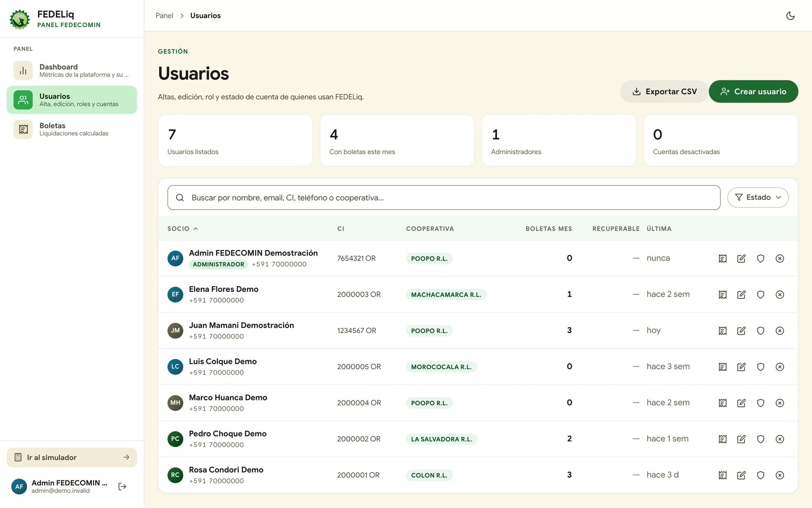Click the COLON R.L. cooperative tag

tap(429, 475)
